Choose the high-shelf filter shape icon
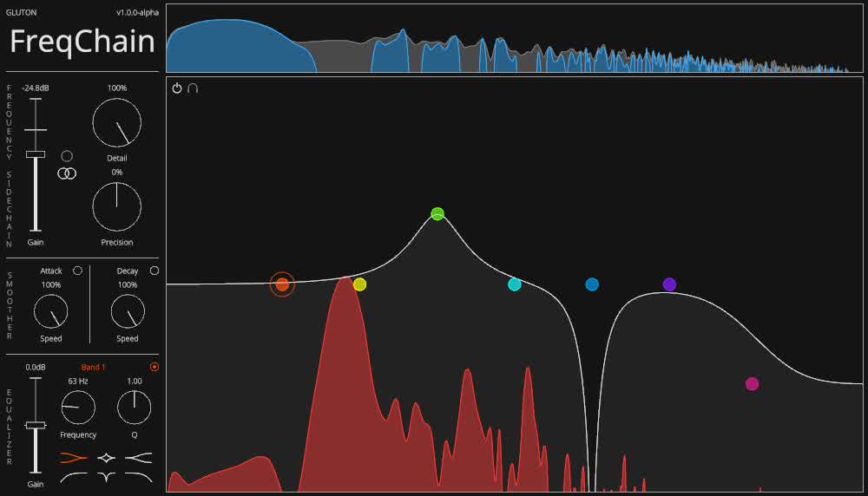This screenshot has width=868, height=496. coord(138,458)
